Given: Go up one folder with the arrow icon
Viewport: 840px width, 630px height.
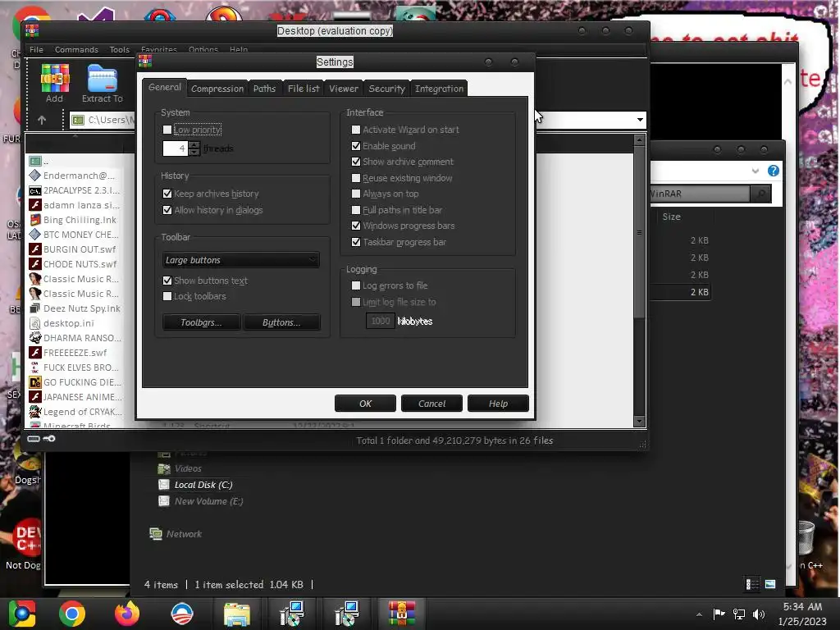Looking at the screenshot, I should click(x=42, y=120).
